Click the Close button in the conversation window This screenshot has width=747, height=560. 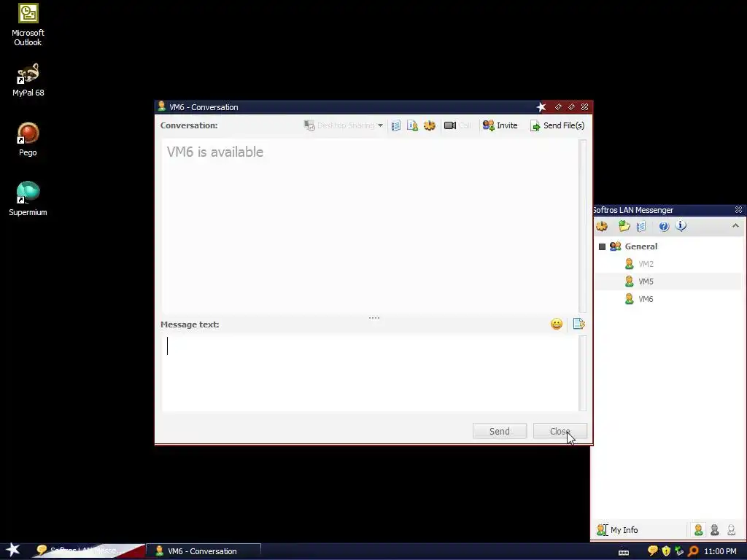(560, 431)
